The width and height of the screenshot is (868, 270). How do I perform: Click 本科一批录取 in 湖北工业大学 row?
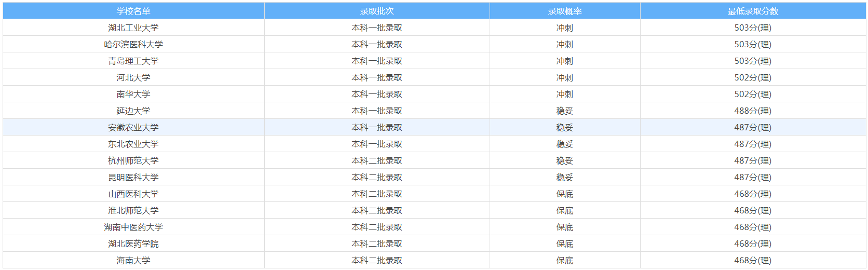pyautogui.click(x=377, y=28)
